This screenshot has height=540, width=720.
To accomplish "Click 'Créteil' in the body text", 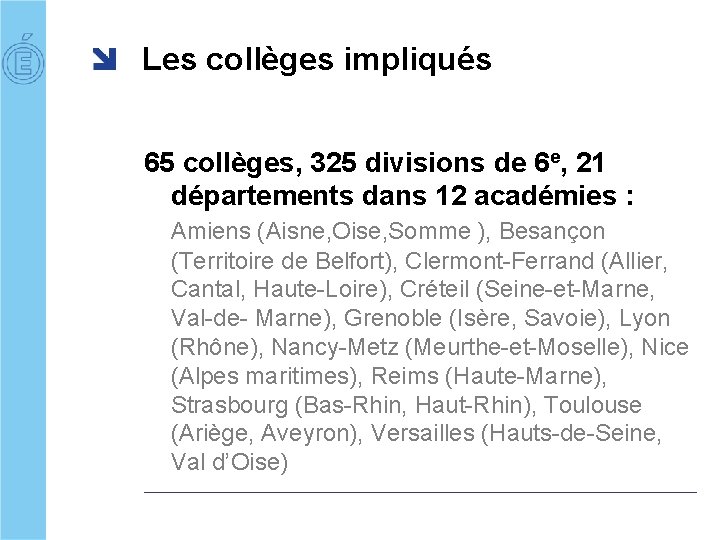I will [x=434, y=290].
